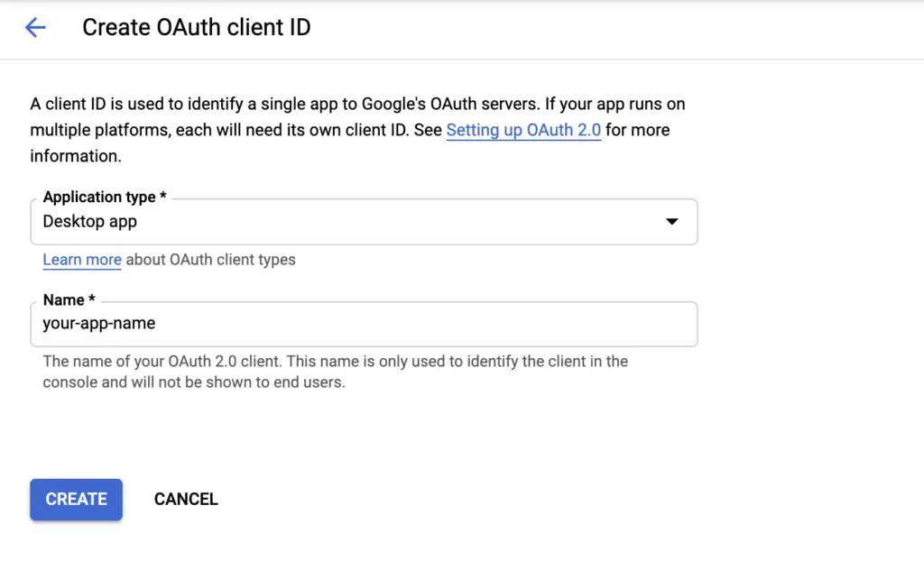Click the blue CREATE button

coord(76,499)
